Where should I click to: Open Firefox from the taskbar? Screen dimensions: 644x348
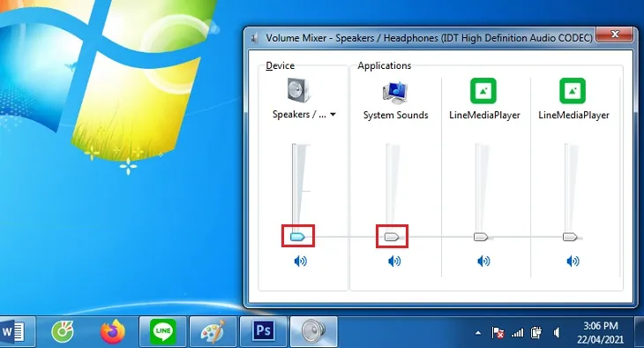[112, 331]
